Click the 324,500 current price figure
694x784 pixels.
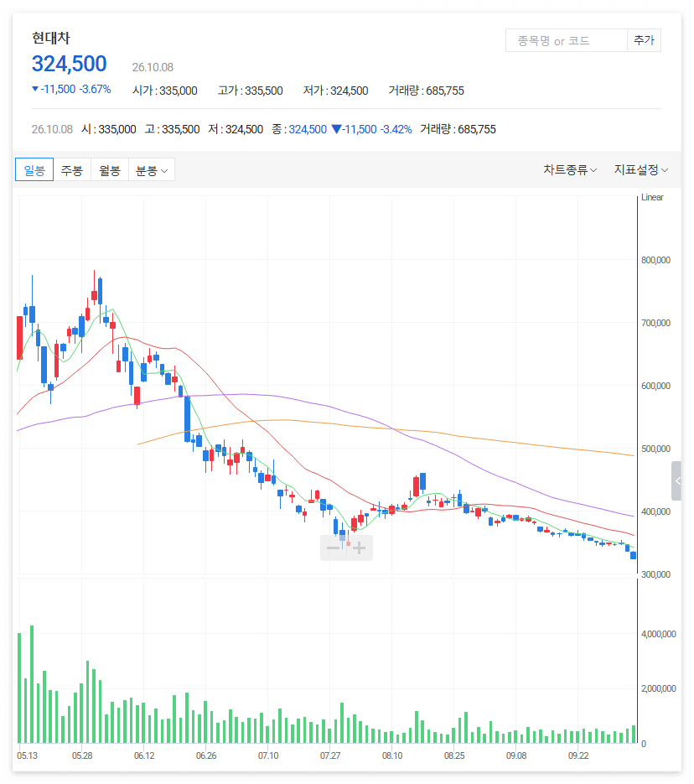(70, 64)
